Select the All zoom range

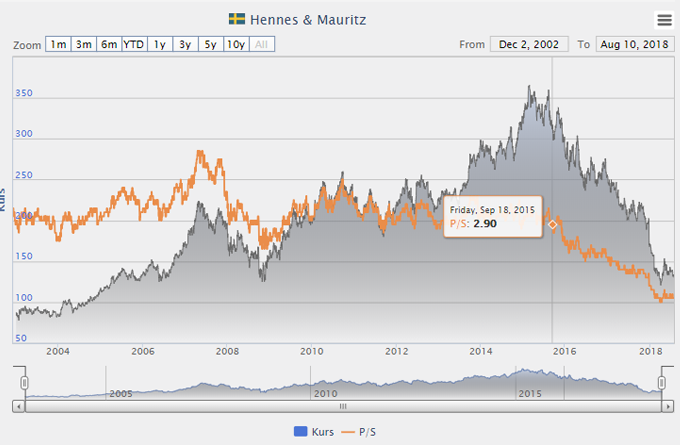pyautogui.click(x=262, y=44)
